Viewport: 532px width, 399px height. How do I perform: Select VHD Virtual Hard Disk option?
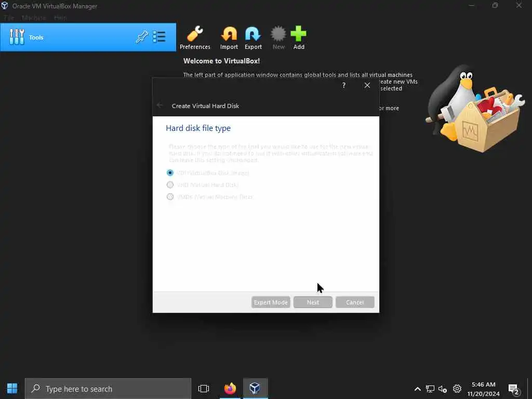pyautogui.click(x=202, y=185)
